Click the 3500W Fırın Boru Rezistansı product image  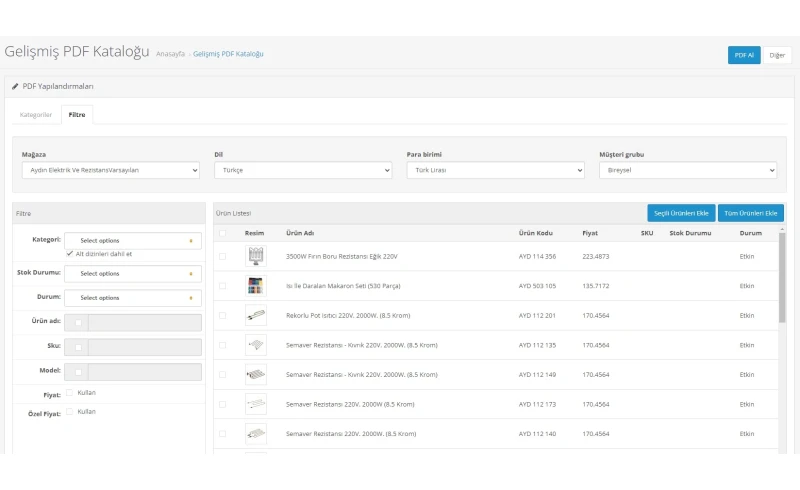tap(256, 256)
